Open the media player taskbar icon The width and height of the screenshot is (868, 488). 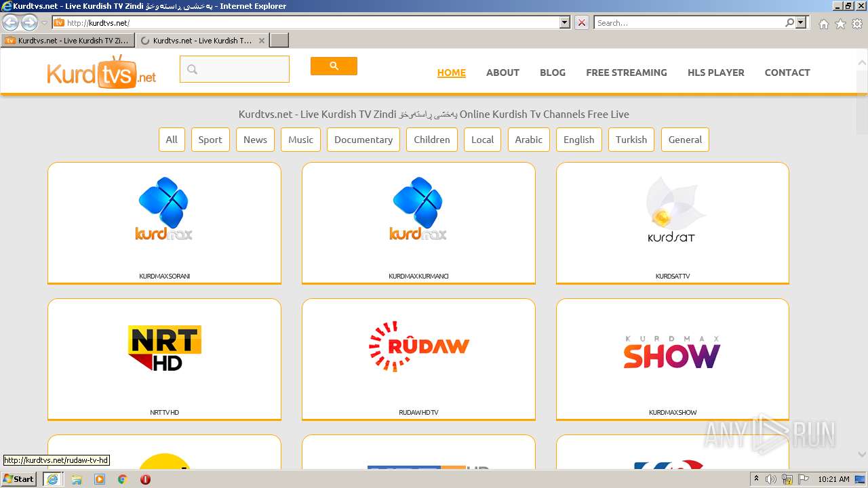tap(100, 479)
